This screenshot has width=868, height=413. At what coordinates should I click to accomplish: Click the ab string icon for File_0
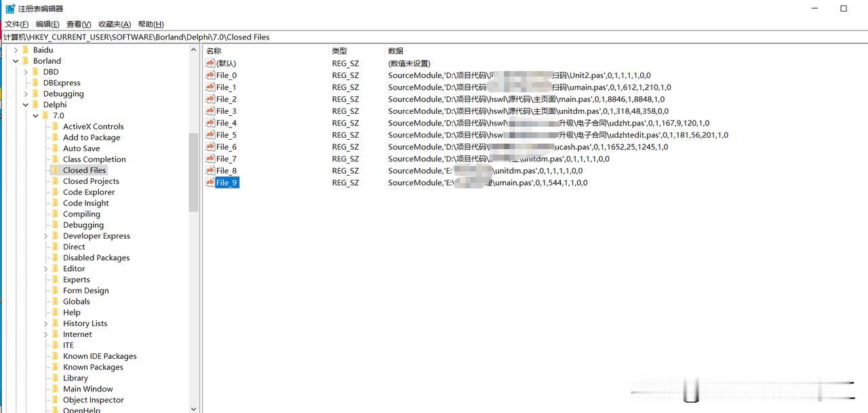(210, 75)
